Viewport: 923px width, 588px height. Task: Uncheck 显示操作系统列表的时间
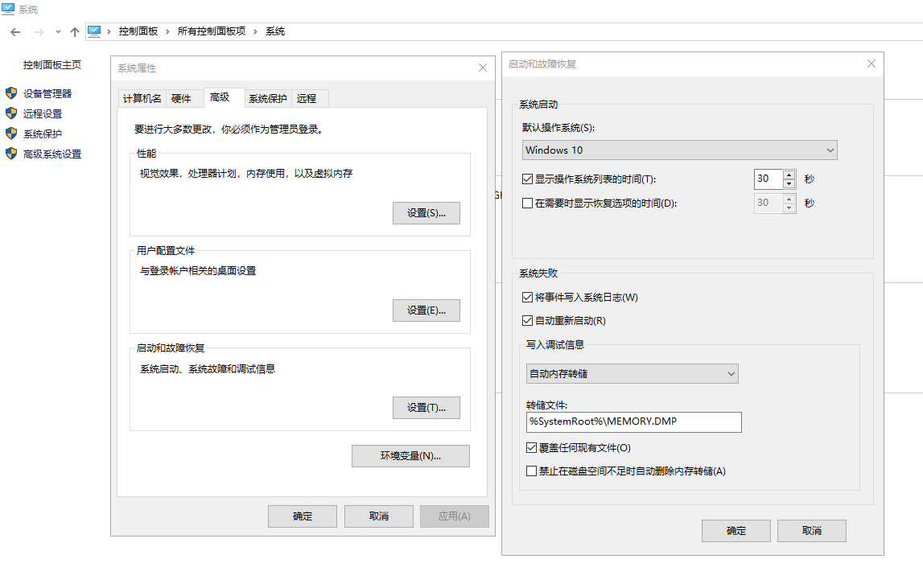(526, 179)
